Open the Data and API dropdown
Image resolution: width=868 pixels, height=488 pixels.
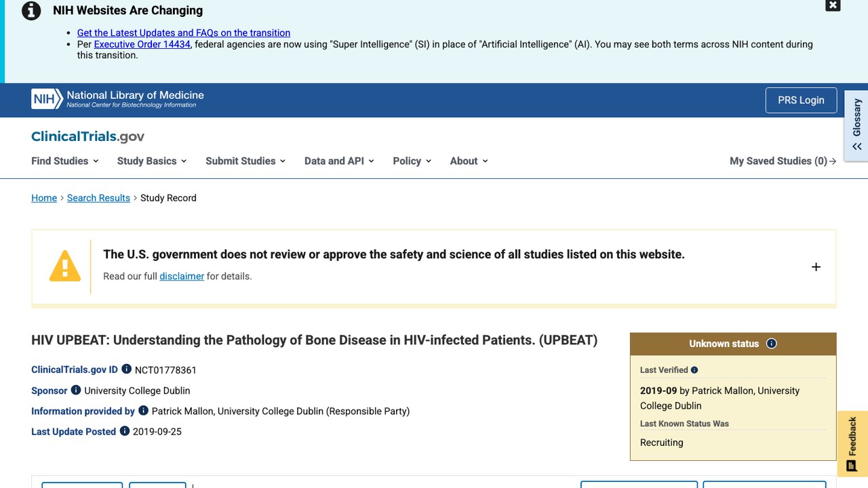(339, 161)
